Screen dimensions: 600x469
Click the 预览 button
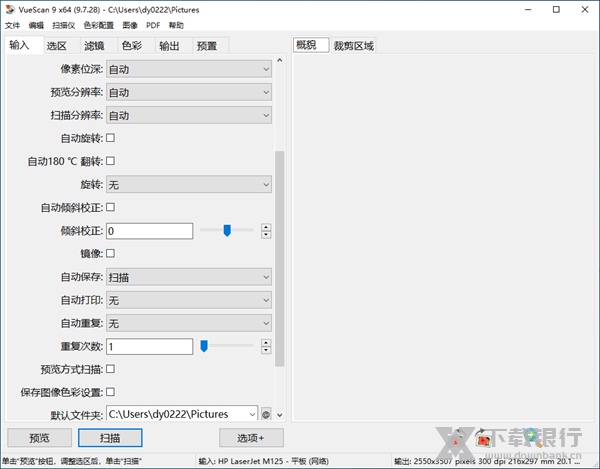click(39, 438)
